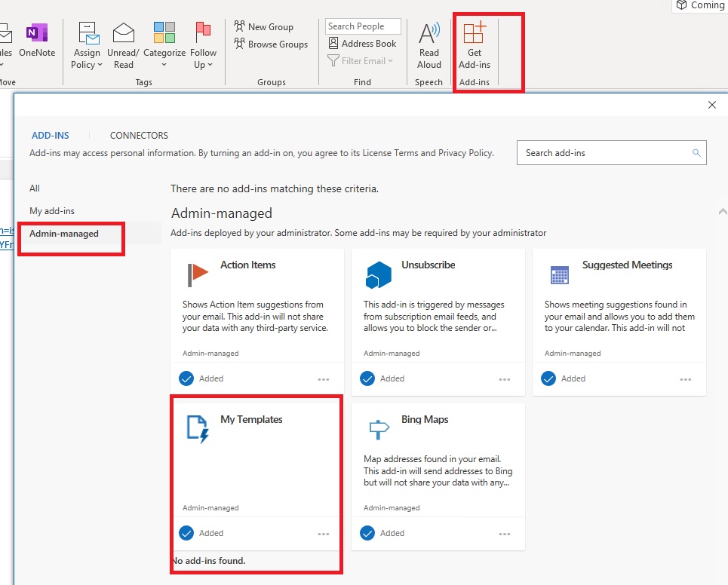Viewport: 728px width, 585px height.
Task: Switch to the ADD-INS tab
Action: tap(50, 136)
